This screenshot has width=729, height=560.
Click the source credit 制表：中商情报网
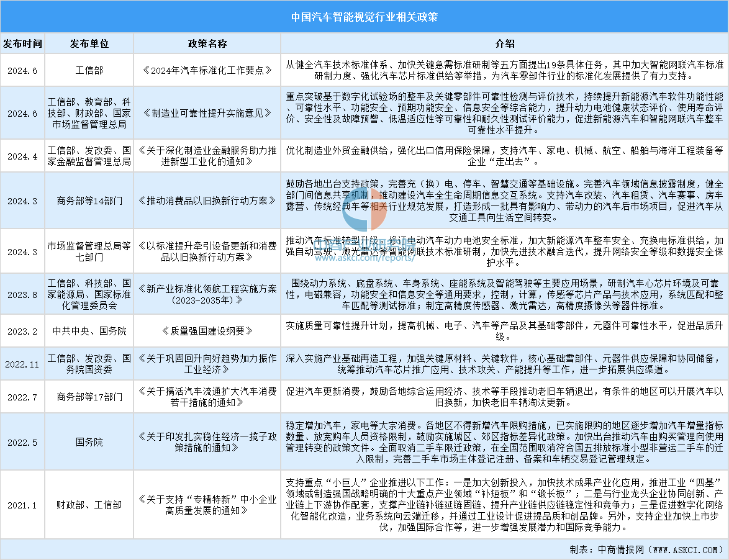coord(646,550)
